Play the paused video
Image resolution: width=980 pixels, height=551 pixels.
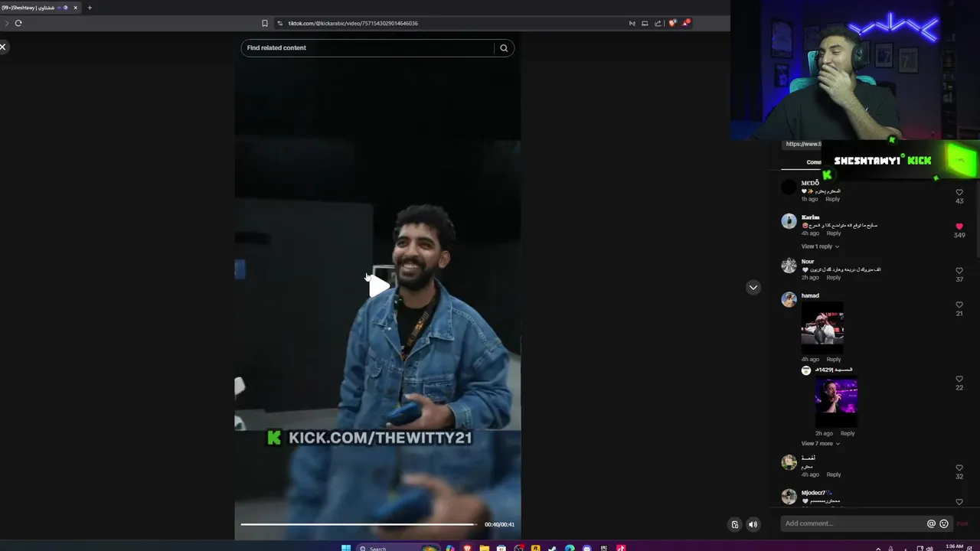pos(378,286)
